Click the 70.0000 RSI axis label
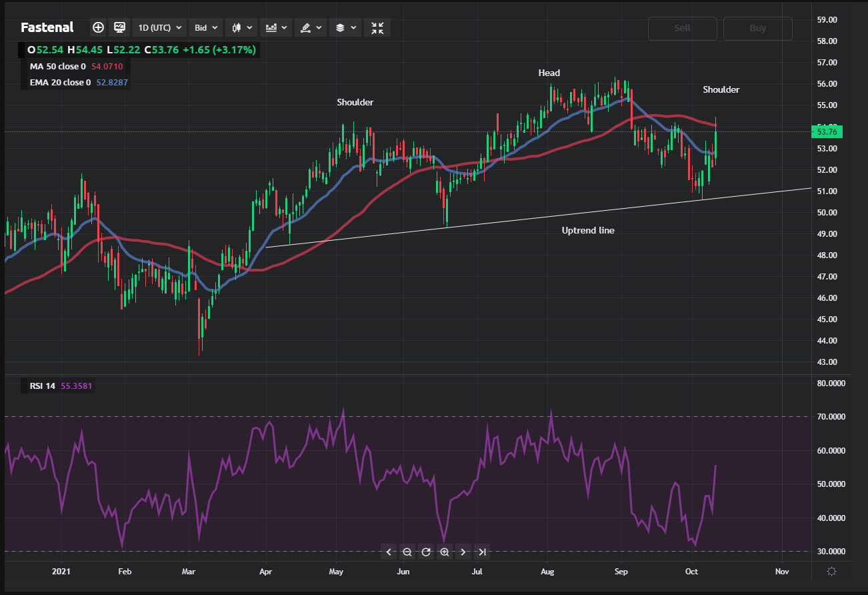 click(x=830, y=417)
